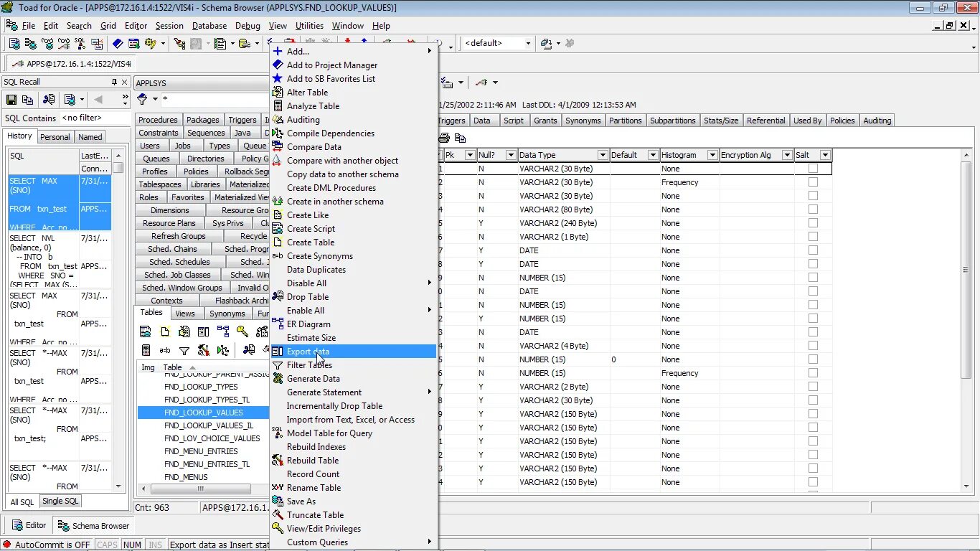
Task: Toggle Salt checkbox in Frequency histogram second row
Action: click(x=813, y=182)
